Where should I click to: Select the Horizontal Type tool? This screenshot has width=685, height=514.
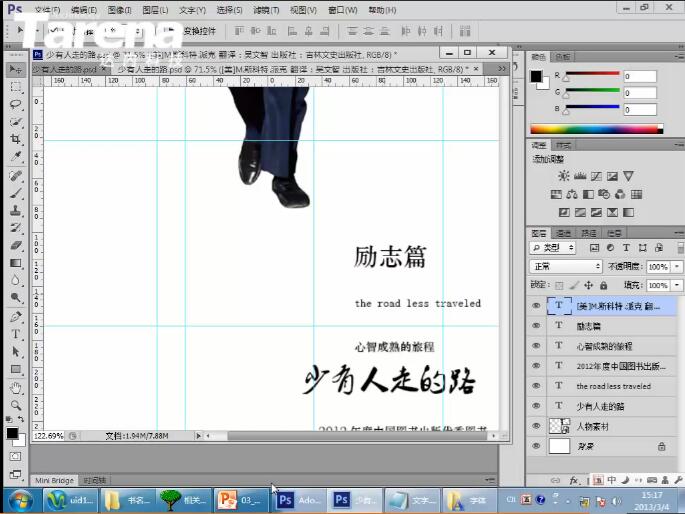point(16,334)
